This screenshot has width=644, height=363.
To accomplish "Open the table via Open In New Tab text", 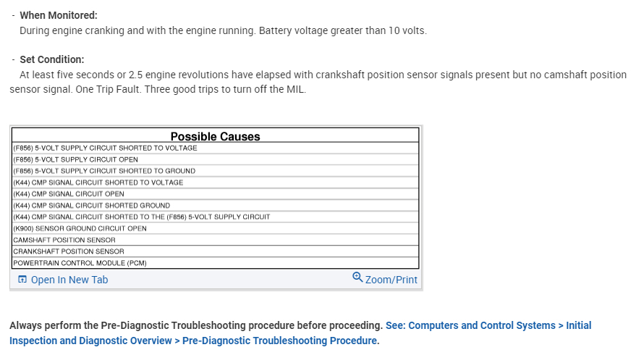I will (x=69, y=280).
